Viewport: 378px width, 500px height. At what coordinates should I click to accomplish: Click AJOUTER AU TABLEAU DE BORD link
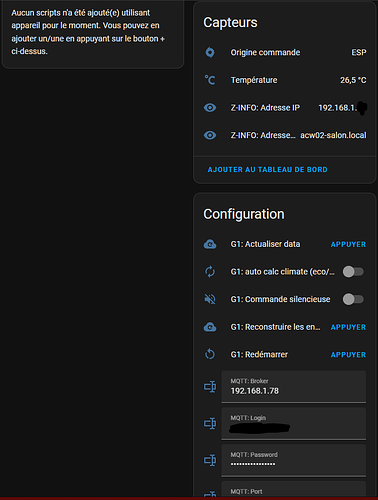267,170
